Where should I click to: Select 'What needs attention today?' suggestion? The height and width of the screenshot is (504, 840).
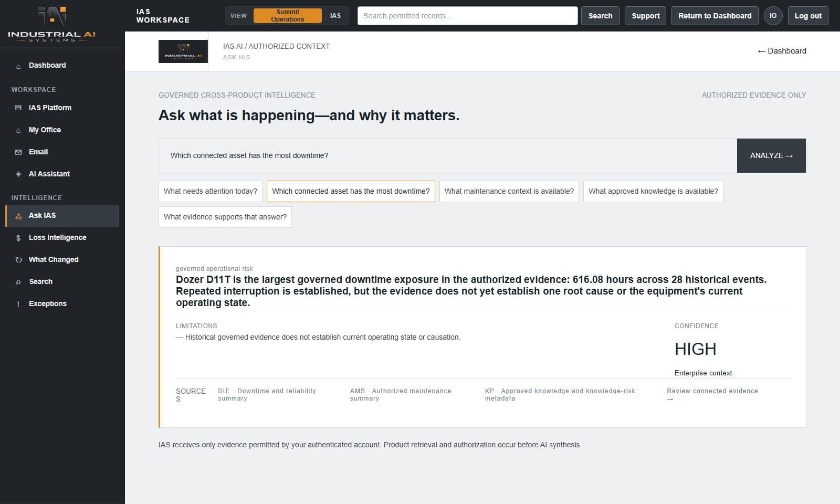coord(211,191)
